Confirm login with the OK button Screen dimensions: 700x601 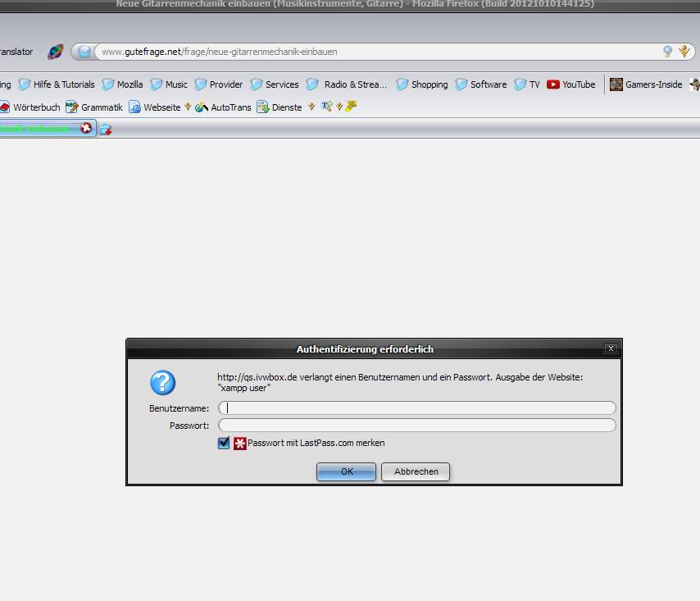click(346, 471)
